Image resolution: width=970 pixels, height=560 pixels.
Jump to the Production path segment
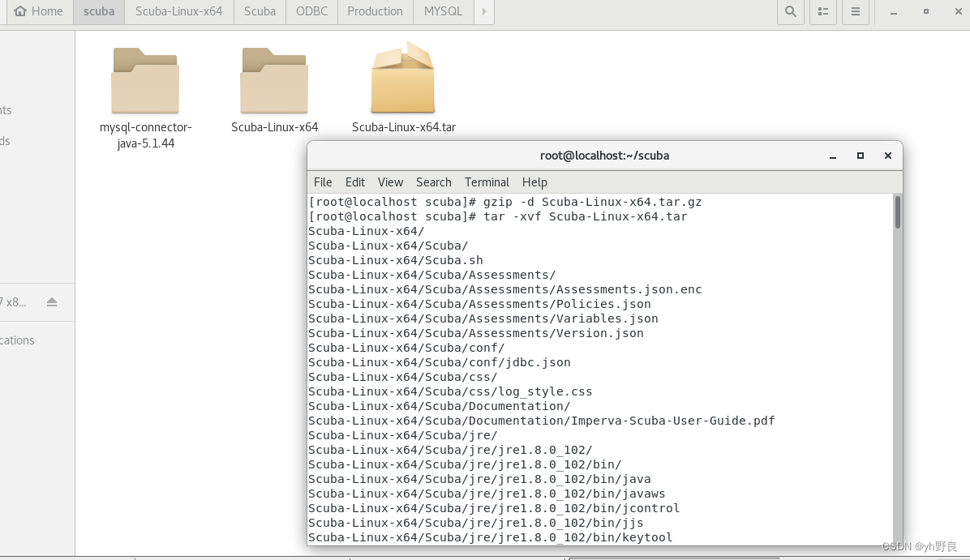[375, 11]
